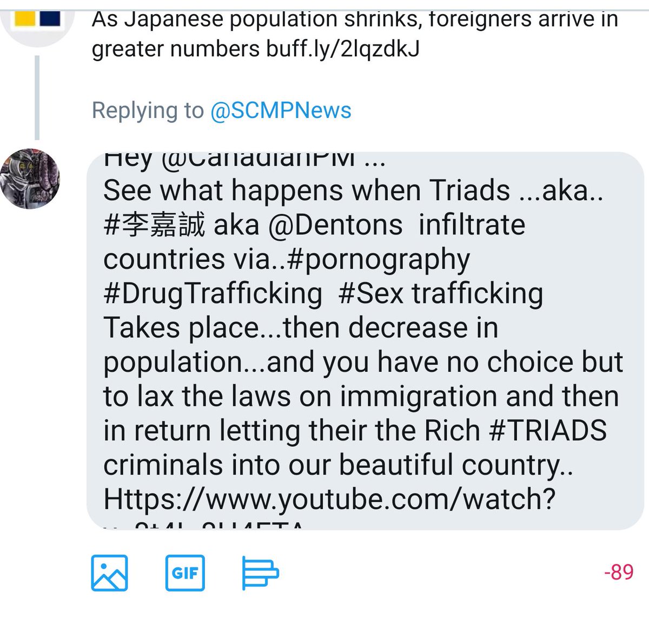Open the original Japanese population tweet text
The width and height of the screenshot is (649, 644).
pyautogui.click(x=355, y=34)
